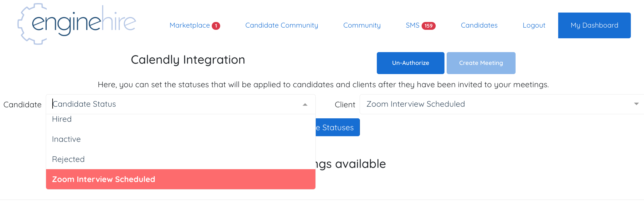
Task: Open the Candidates nav link
Action: [479, 25]
